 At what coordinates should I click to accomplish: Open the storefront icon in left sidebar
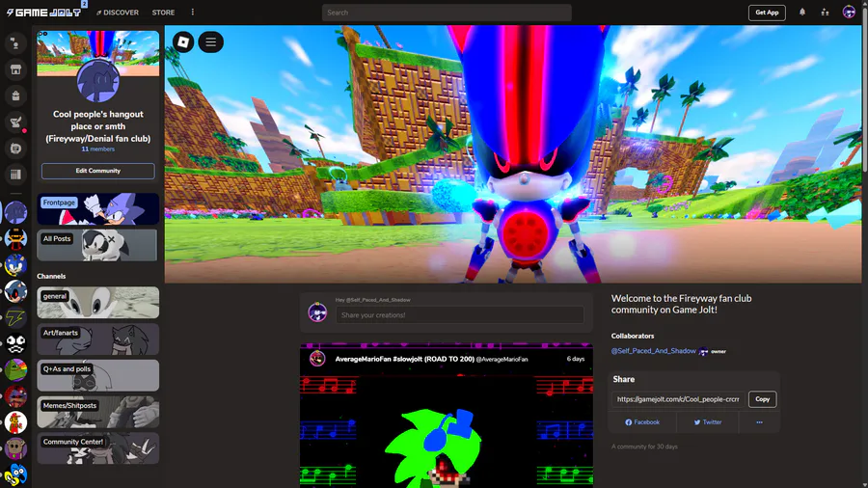(15, 69)
